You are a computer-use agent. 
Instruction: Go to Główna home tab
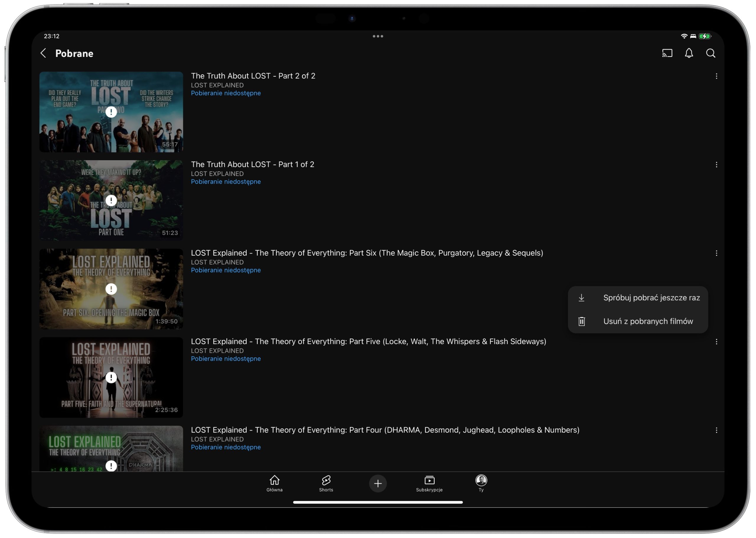[274, 483]
